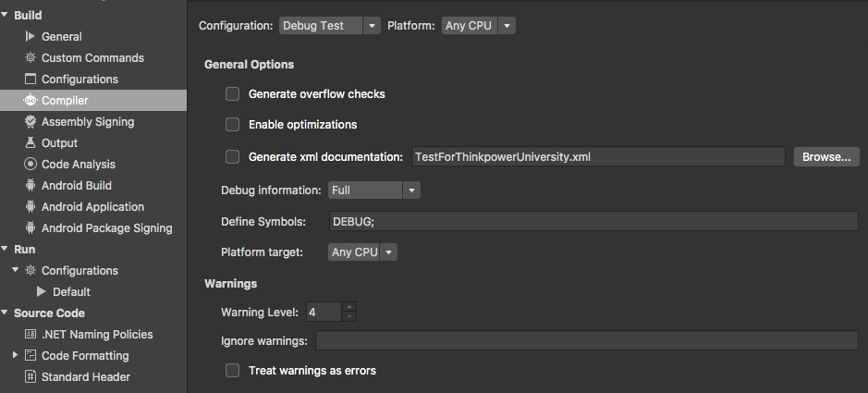Expand the Code Formatting tree node
The width and height of the screenshot is (868, 393).
coord(15,355)
